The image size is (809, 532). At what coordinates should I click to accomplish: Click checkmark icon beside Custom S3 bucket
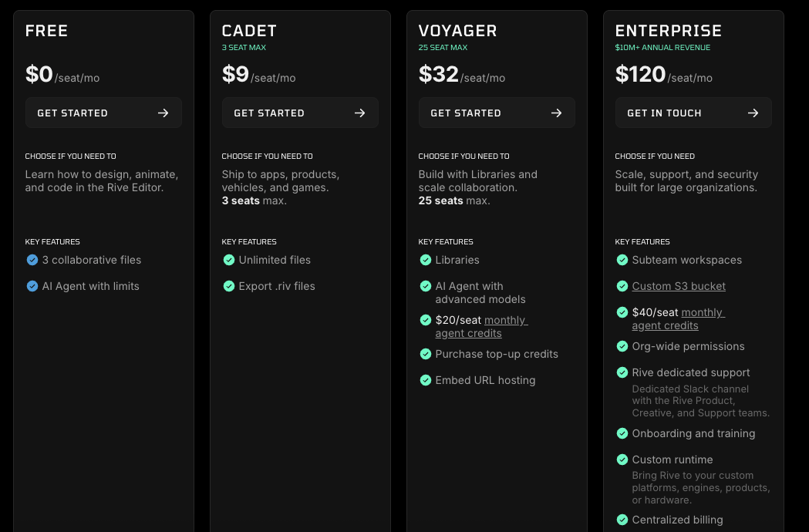(x=622, y=286)
